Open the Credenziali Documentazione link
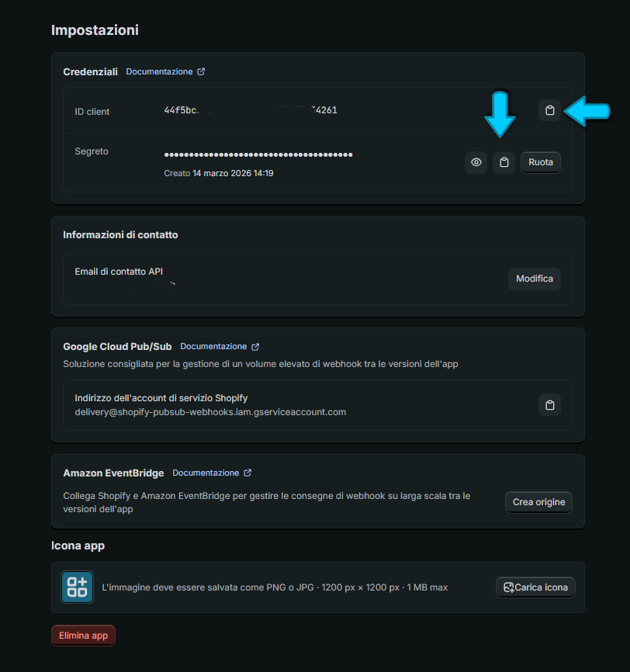Viewport: 630px width, 672px height. (x=159, y=71)
